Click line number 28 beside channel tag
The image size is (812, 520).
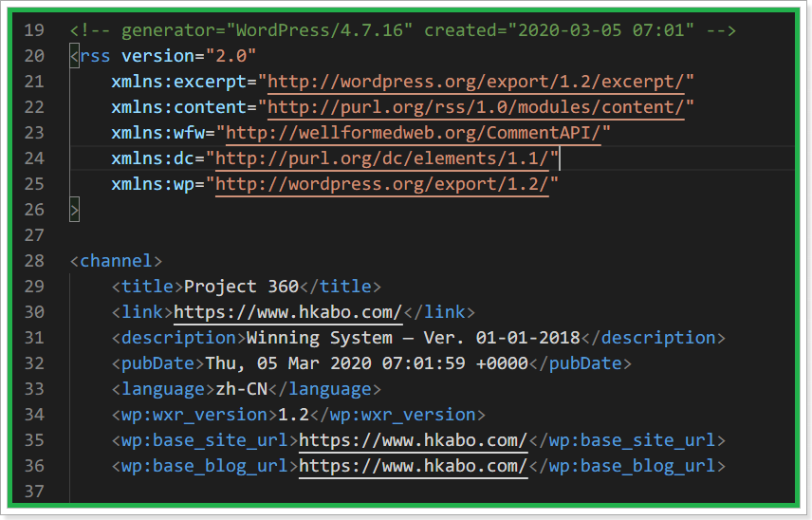pos(34,261)
